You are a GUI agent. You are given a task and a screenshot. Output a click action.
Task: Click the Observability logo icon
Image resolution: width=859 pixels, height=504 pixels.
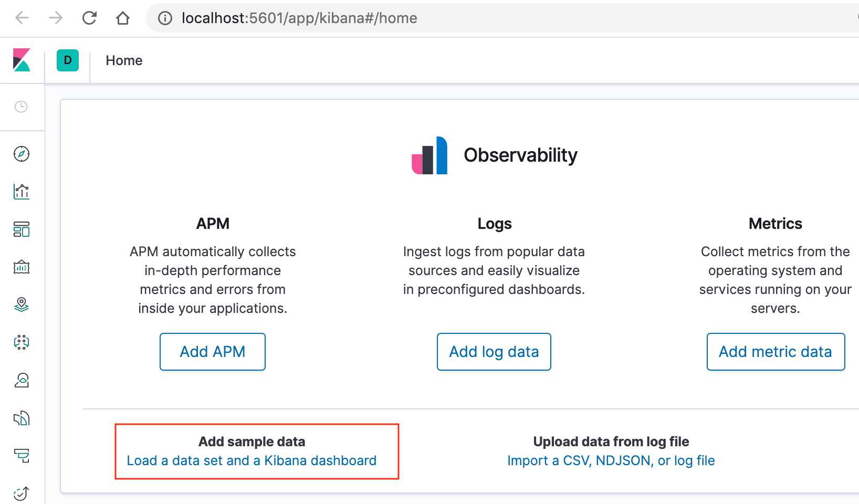click(429, 155)
